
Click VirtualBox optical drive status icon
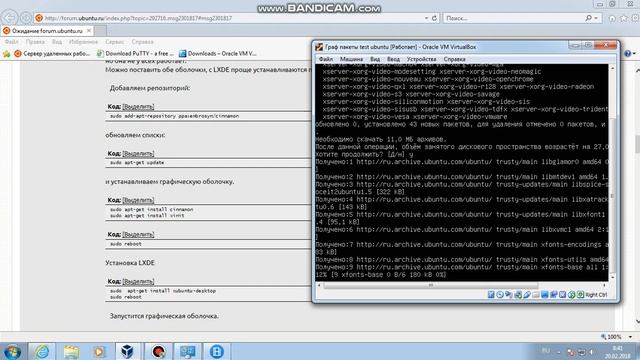coord(500,294)
